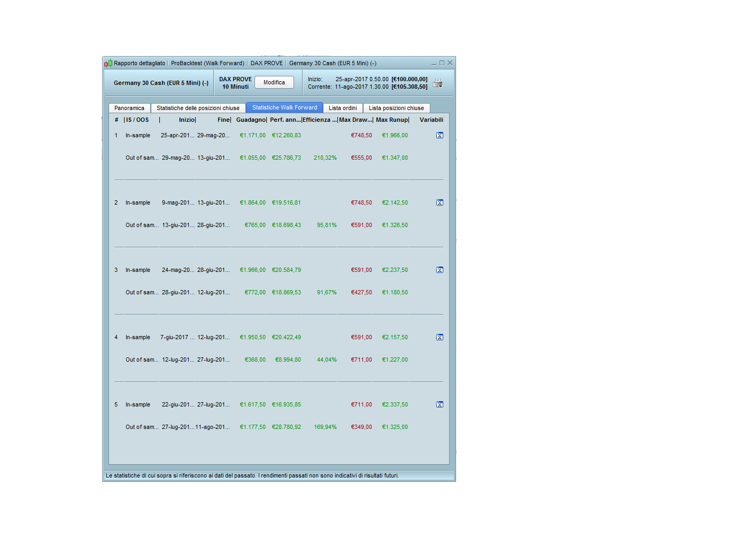The height and width of the screenshot is (547, 756).
Task: Click the Modifica button
Action: (x=274, y=82)
